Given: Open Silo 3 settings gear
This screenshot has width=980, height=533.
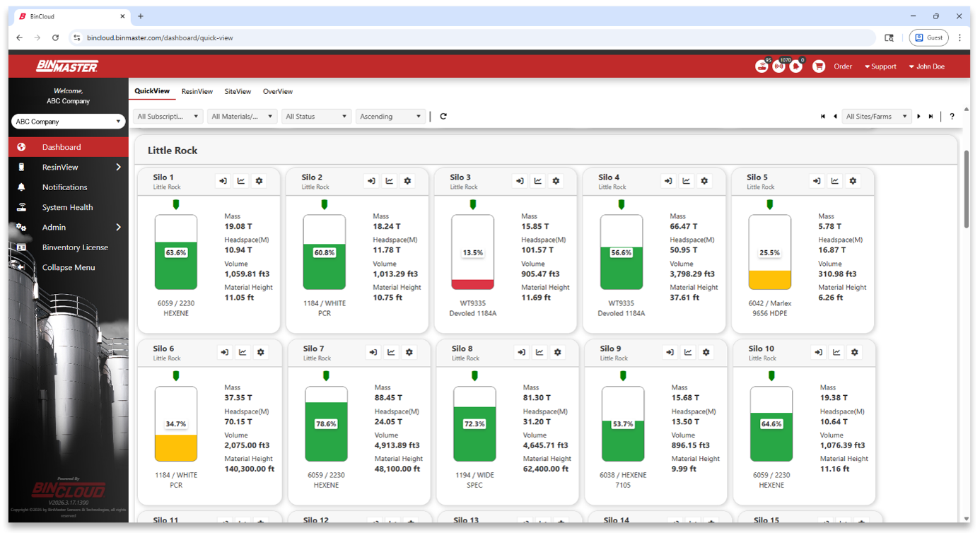Looking at the screenshot, I should tap(556, 181).
